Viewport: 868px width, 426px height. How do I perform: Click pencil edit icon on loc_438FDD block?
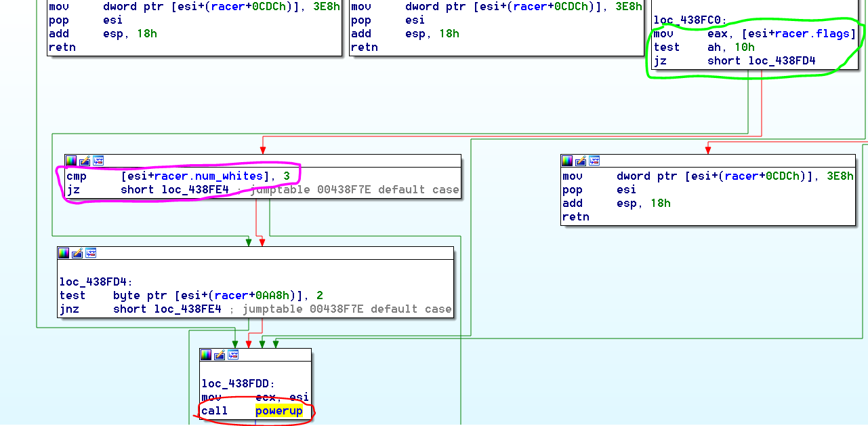[220, 355]
